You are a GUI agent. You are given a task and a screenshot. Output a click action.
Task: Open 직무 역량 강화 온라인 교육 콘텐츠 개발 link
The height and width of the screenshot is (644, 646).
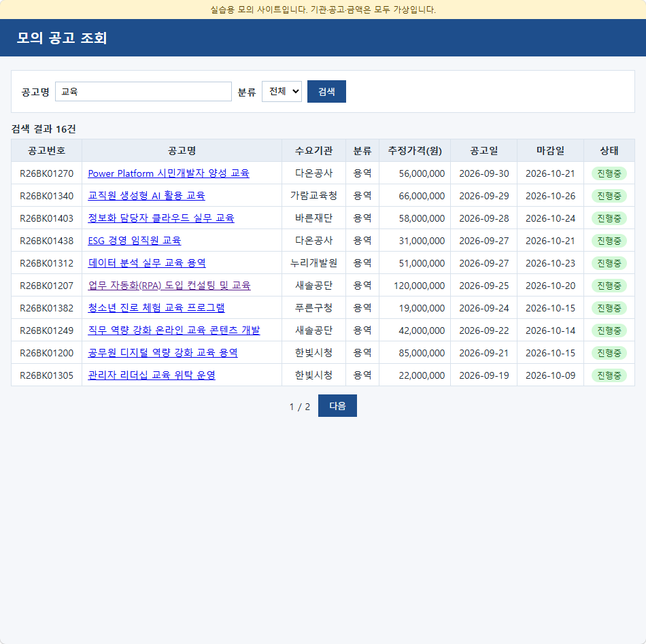pyautogui.click(x=174, y=331)
